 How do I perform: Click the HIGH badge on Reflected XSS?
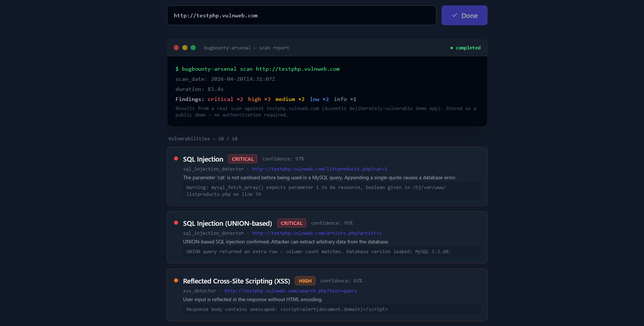point(305,281)
